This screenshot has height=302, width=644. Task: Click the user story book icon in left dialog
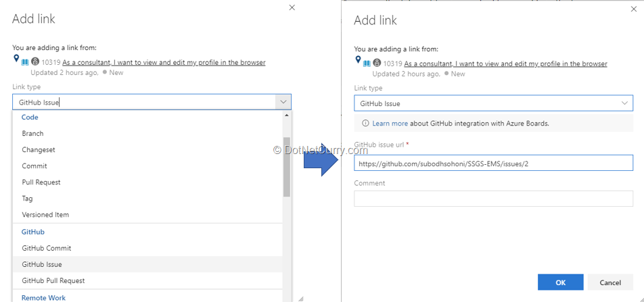click(25, 62)
